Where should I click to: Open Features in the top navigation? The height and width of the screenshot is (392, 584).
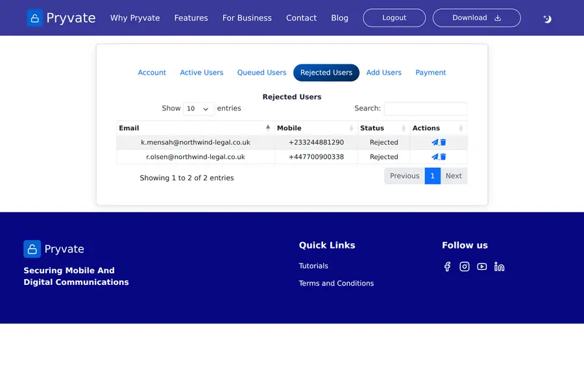coord(191,18)
